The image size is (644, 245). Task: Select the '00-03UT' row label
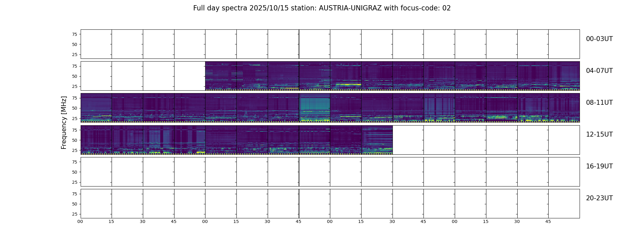599,39
